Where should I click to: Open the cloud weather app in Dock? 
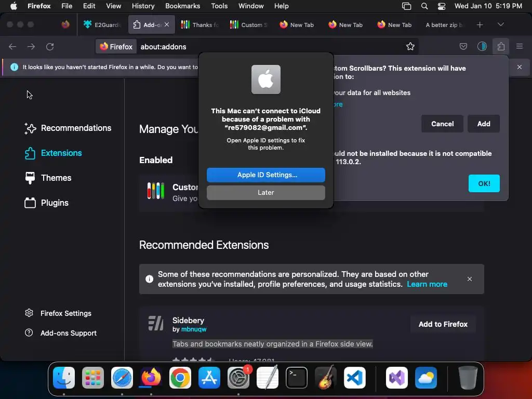(426, 378)
